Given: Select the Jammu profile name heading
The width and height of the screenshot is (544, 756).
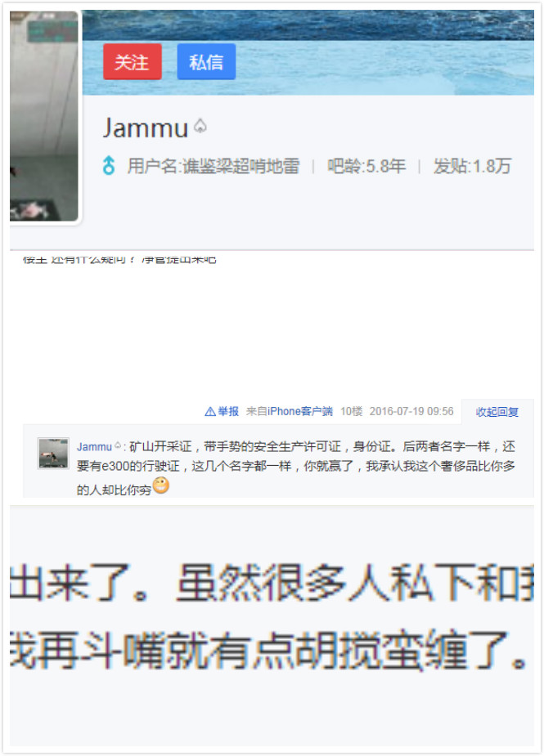Looking at the screenshot, I should click(x=146, y=128).
